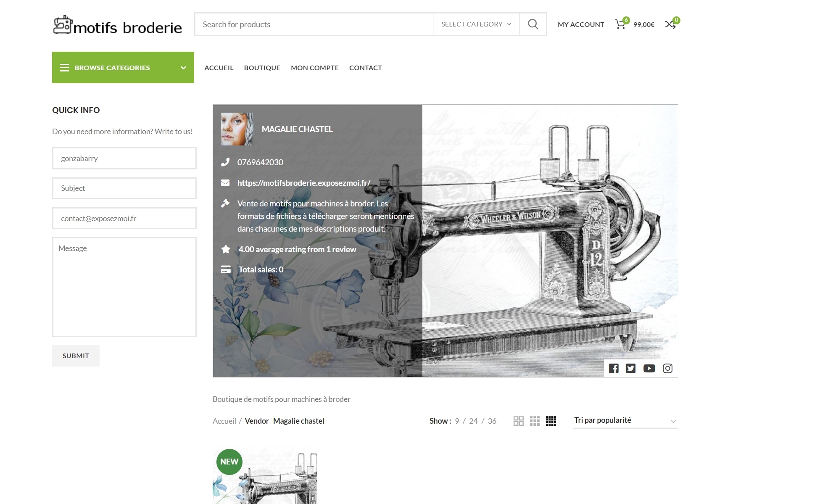Open the motifsbroderie.exposezmoi.fr link
817x504 pixels.
[x=303, y=183]
